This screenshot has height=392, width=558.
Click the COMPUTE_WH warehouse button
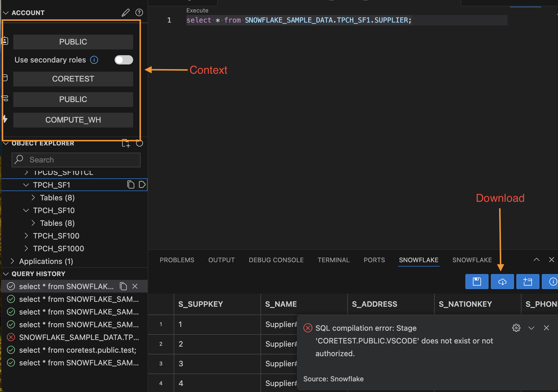[x=73, y=120]
